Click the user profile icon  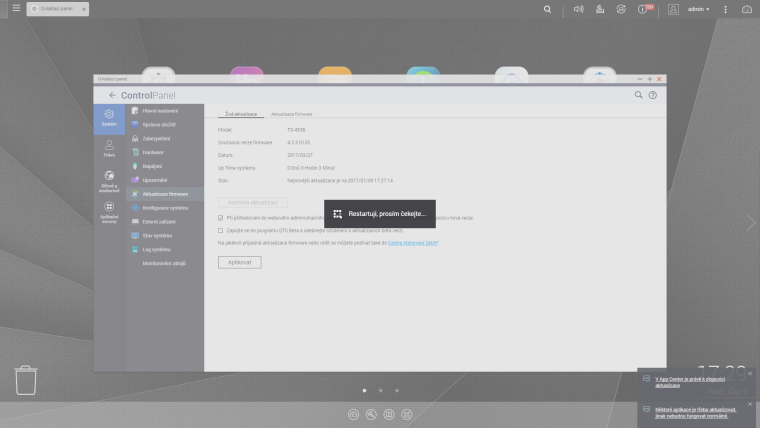point(673,9)
